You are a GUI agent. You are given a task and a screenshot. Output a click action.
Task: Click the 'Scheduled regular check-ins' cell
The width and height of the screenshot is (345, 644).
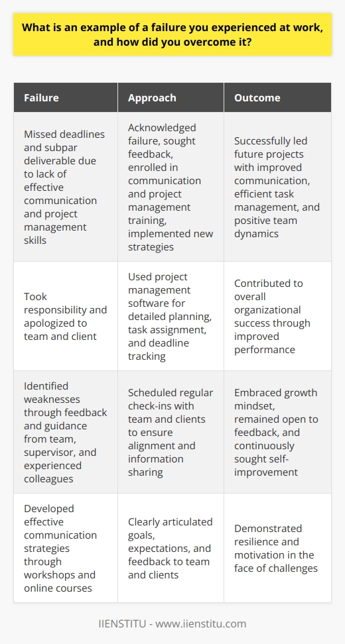171,432
